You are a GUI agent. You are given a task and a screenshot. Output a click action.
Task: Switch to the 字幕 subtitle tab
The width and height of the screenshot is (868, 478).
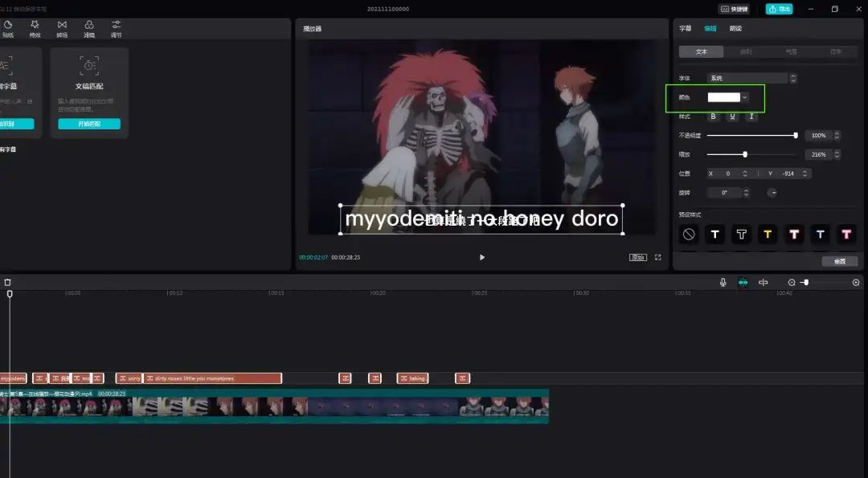coord(686,28)
